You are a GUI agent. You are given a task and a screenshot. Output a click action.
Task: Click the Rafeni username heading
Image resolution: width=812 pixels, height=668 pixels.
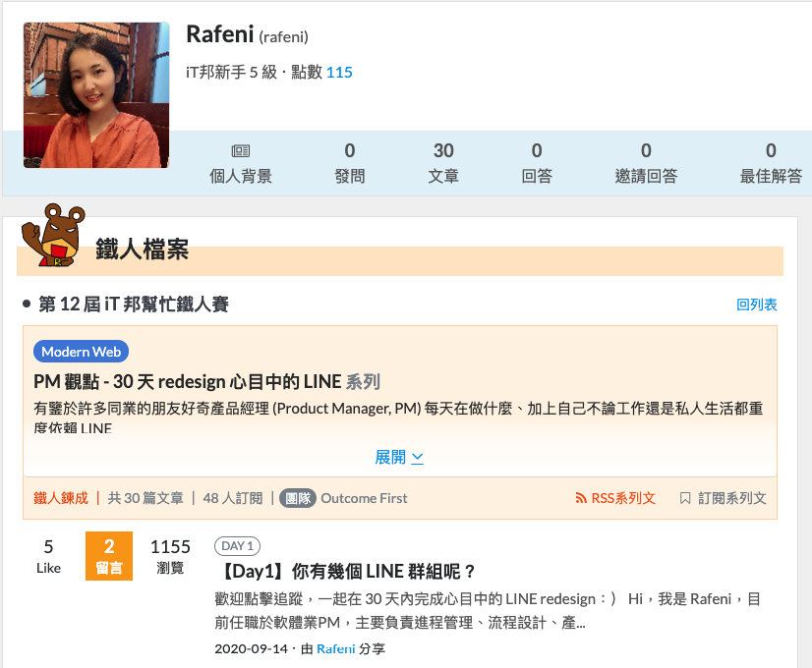pos(219,34)
